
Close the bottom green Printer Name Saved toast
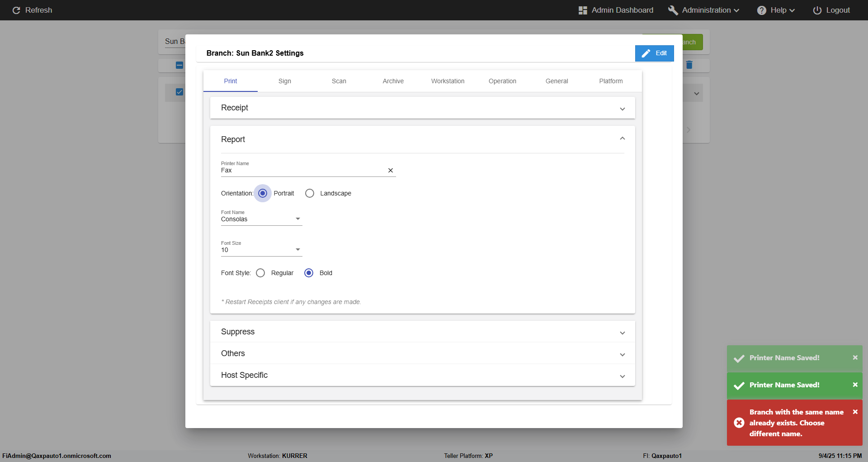tap(855, 385)
